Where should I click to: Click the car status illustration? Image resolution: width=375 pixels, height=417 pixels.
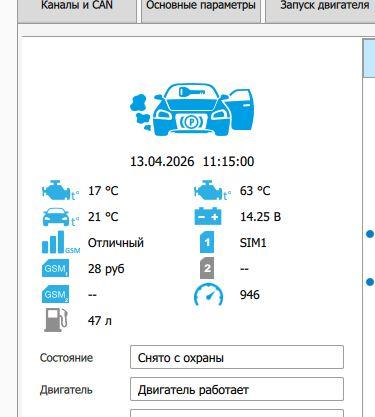[x=192, y=109]
